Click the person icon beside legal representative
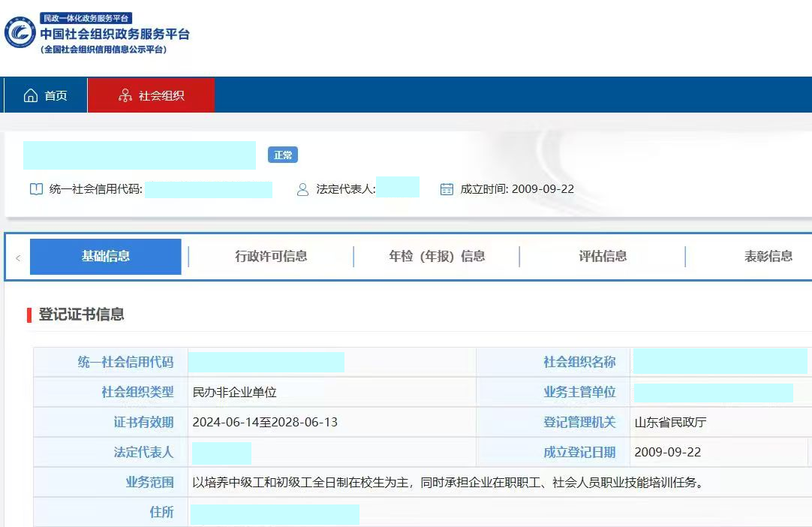The height and width of the screenshot is (527, 812). point(302,189)
